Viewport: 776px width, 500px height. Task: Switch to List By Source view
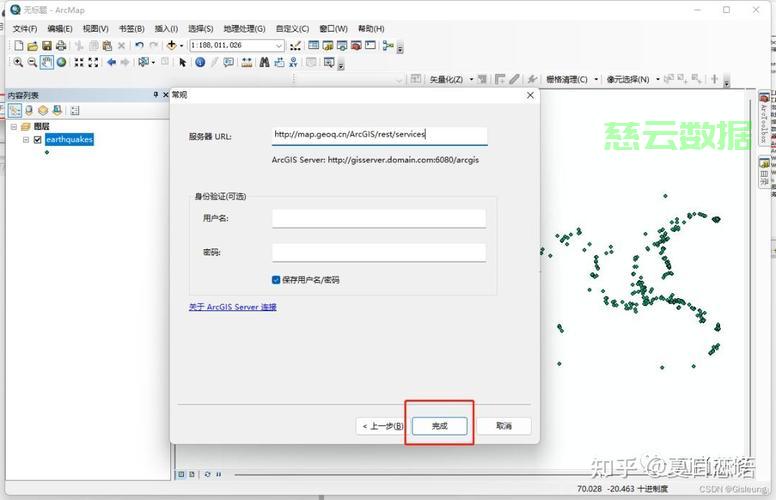click(x=29, y=110)
